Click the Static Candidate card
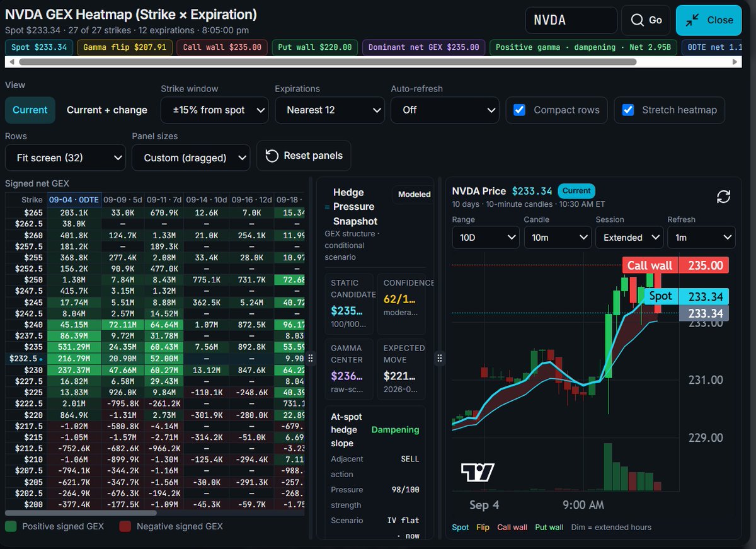The height and width of the screenshot is (549, 756). (x=349, y=303)
